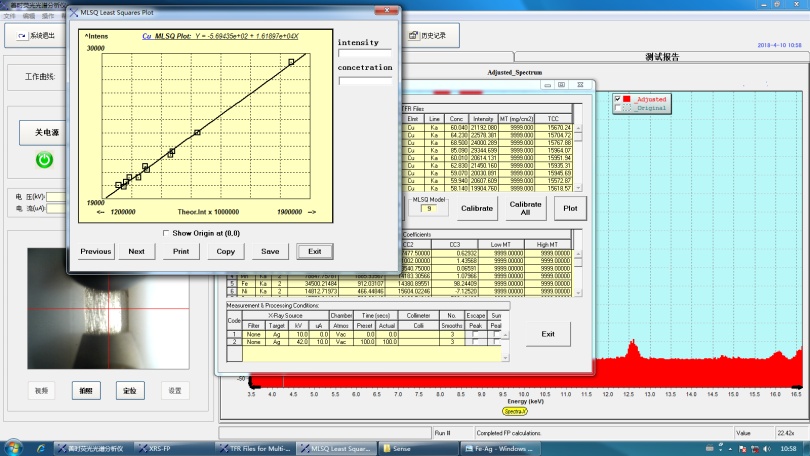The image size is (810, 456).
Task: Click scroll down arrow of TFR Files table
Action: tap(578, 188)
